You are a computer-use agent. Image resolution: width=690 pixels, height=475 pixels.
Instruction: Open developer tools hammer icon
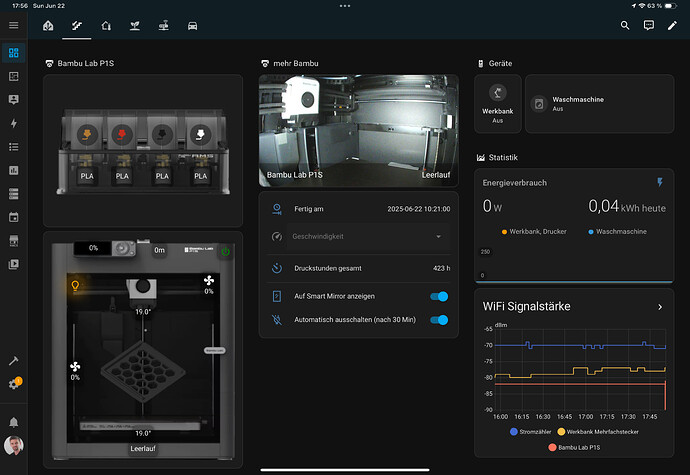14,361
